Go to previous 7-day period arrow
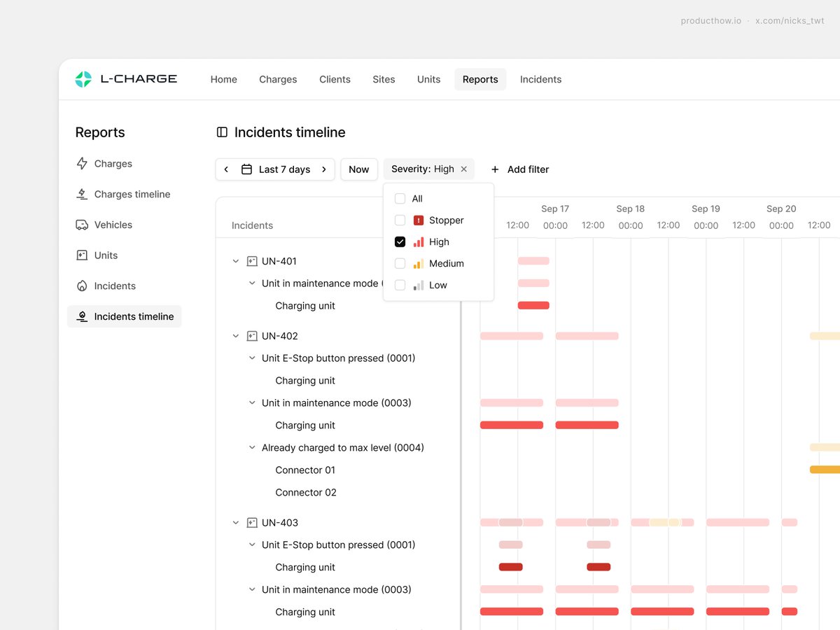 [226, 169]
